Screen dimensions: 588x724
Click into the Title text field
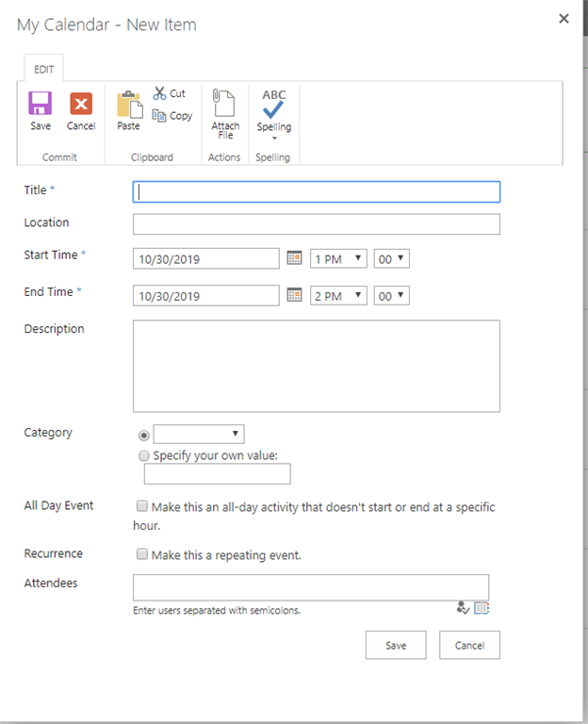click(x=316, y=191)
